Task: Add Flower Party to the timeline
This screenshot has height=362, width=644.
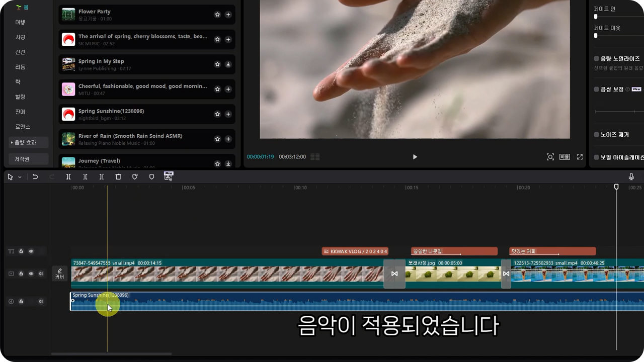Action: tap(228, 15)
